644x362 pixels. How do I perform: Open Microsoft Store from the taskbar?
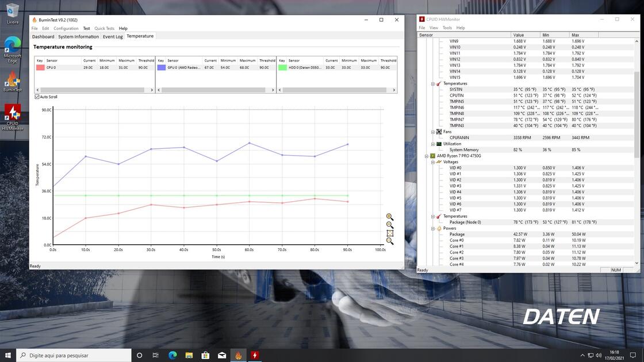tap(205, 355)
